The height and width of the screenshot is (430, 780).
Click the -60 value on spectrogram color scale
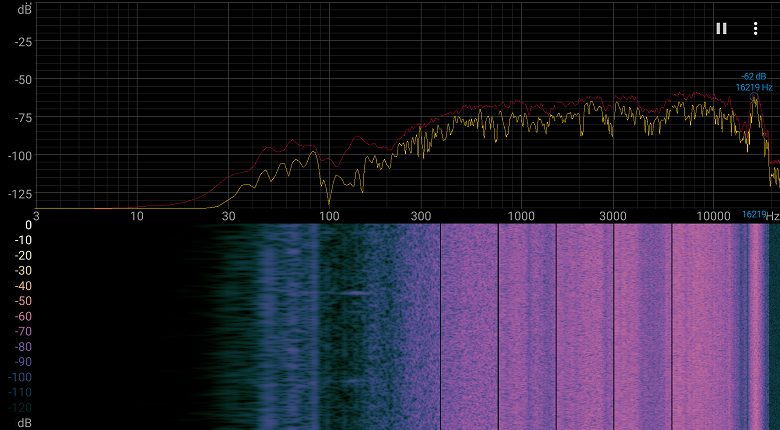(23, 317)
